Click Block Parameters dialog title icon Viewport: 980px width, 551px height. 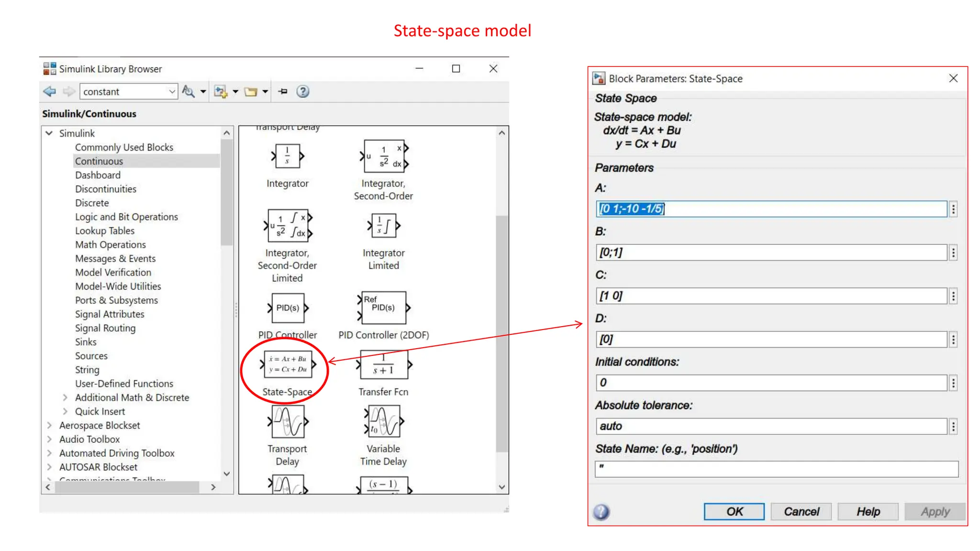pyautogui.click(x=599, y=78)
